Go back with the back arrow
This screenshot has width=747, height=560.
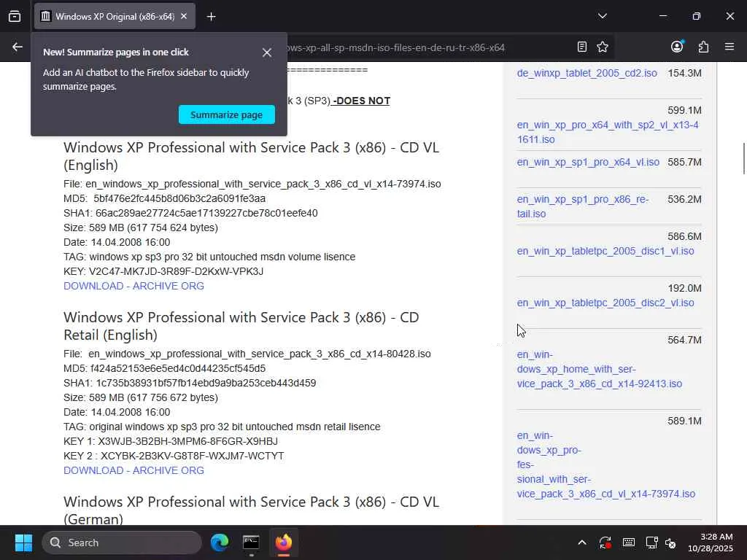[x=18, y=47]
